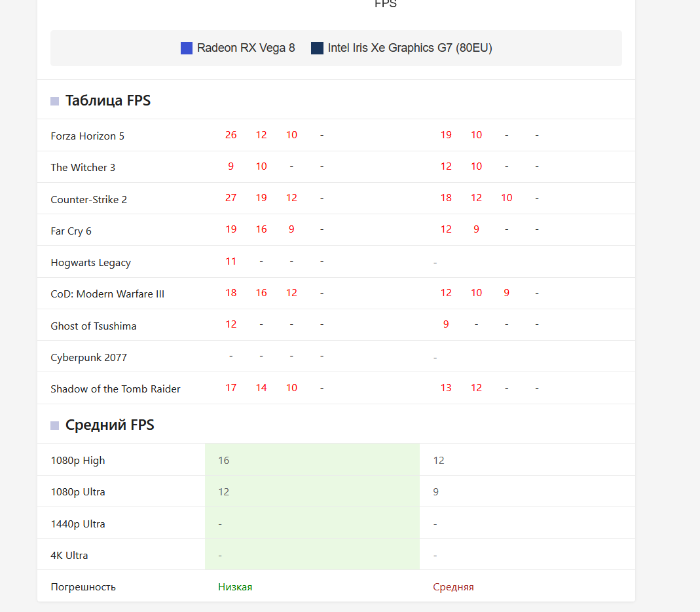Click the 14 value in Shadow of the Tomb Raider row

[x=261, y=388]
